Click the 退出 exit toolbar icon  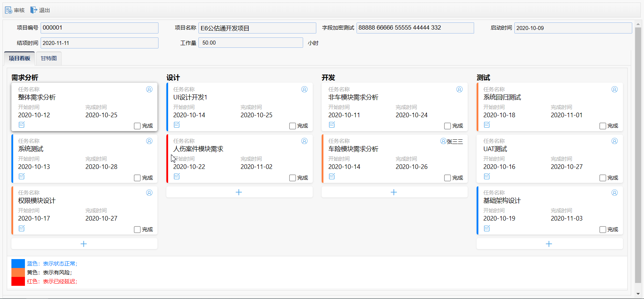point(33,10)
